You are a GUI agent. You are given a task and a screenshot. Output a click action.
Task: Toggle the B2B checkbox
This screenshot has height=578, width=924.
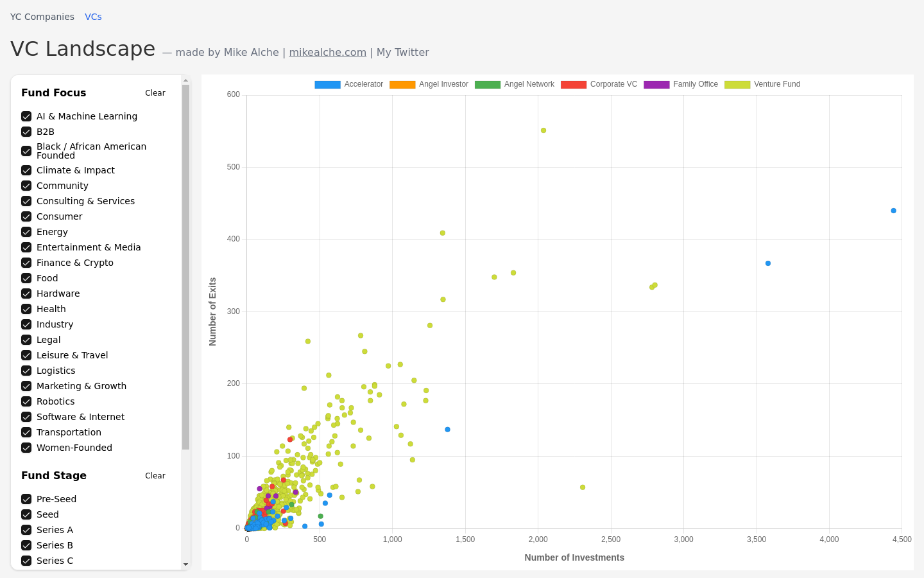click(26, 132)
